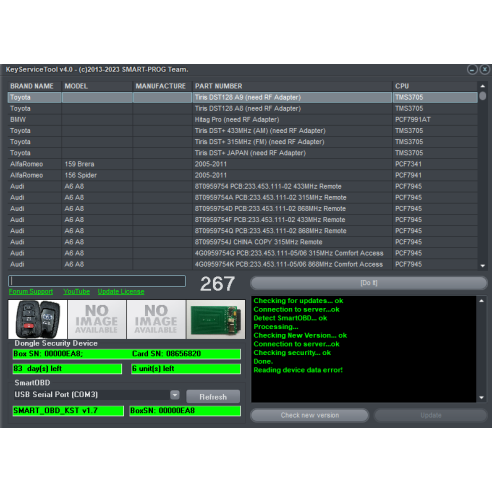The width and height of the screenshot is (492, 492).
Task: Click the MODEL column header
Action: point(97,86)
